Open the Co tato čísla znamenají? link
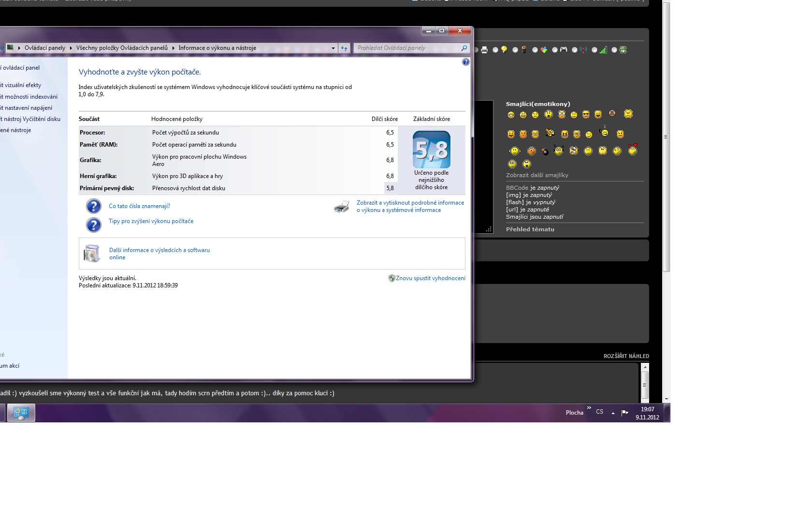The height and width of the screenshot is (508, 812). tap(139, 206)
